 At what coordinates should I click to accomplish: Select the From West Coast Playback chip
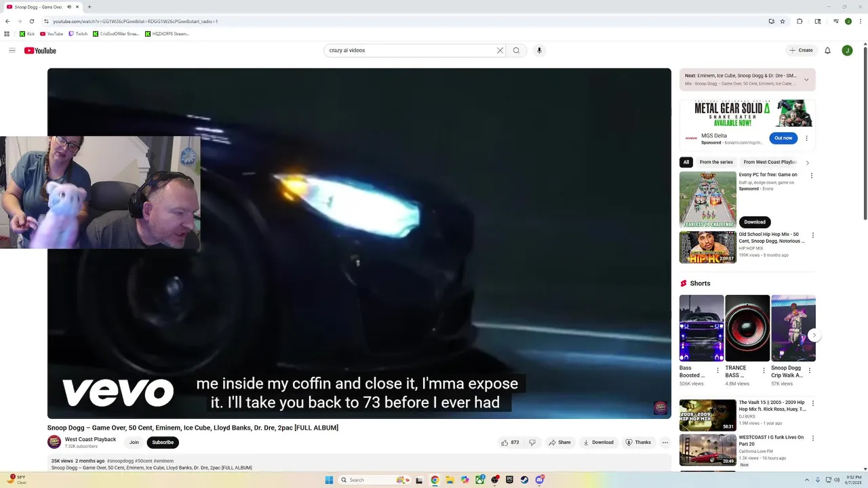[x=769, y=162]
